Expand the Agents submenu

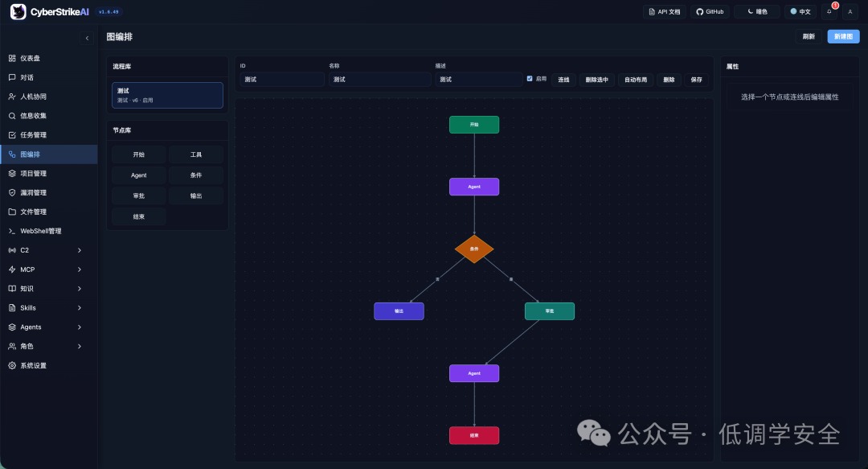pos(49,327)
